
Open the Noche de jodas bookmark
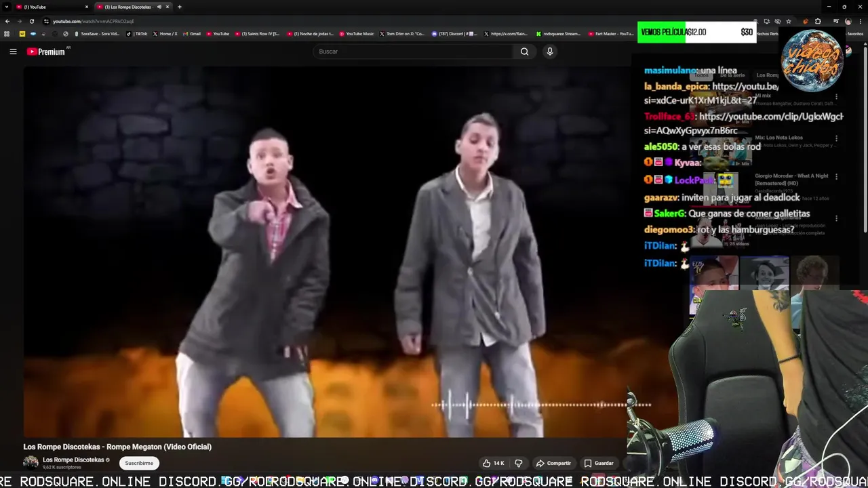[311, 33]
